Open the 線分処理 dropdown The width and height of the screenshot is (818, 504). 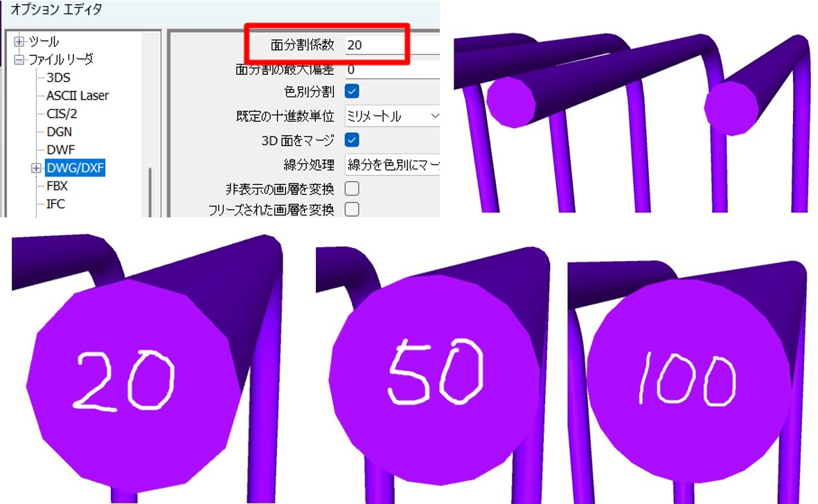pos(392,165)
